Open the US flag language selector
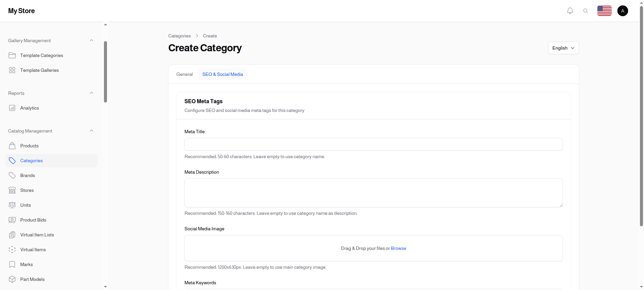 605,11
